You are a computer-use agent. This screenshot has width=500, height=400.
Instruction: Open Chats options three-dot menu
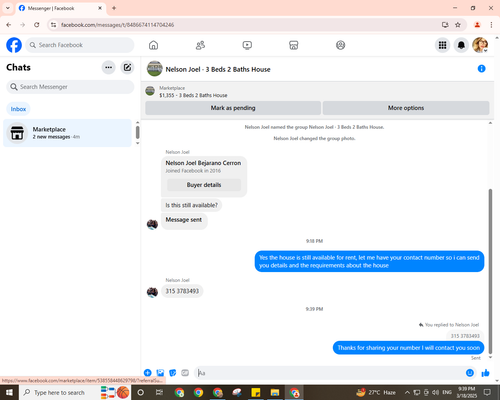(108, 67)
